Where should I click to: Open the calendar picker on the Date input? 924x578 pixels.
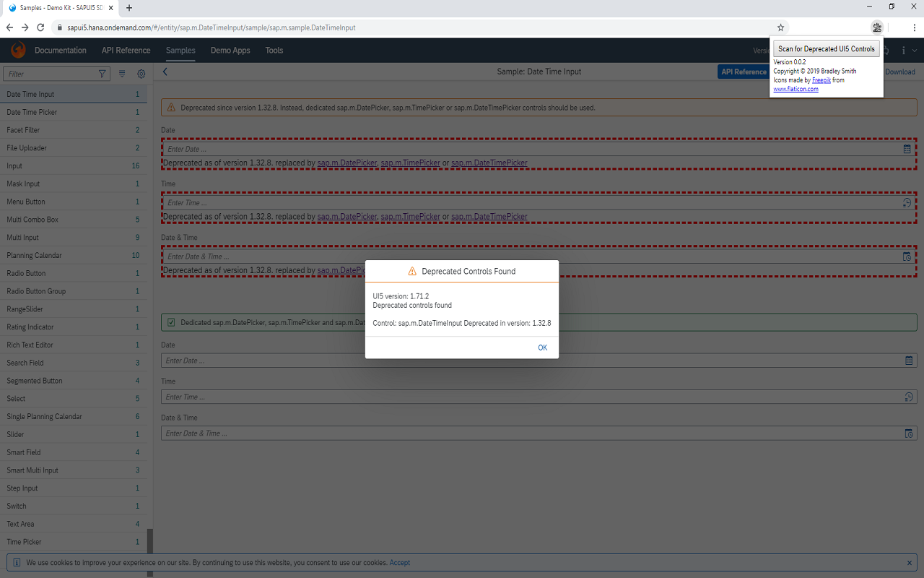tap(907, 148)
